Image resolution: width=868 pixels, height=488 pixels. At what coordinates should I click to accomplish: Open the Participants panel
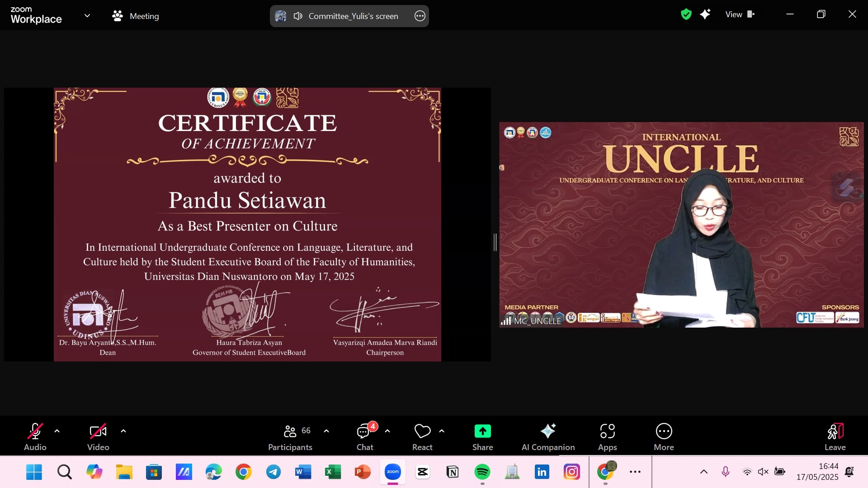click(290, 436)
